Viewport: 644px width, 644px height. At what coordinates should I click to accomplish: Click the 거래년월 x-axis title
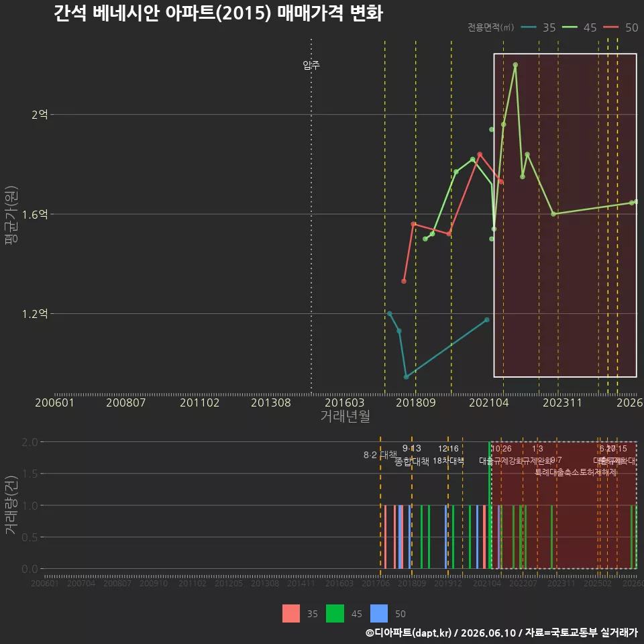point(345,416)
